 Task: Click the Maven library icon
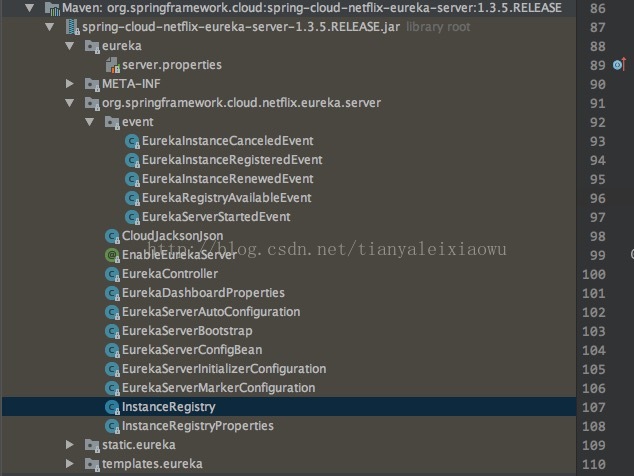point(53,8)
